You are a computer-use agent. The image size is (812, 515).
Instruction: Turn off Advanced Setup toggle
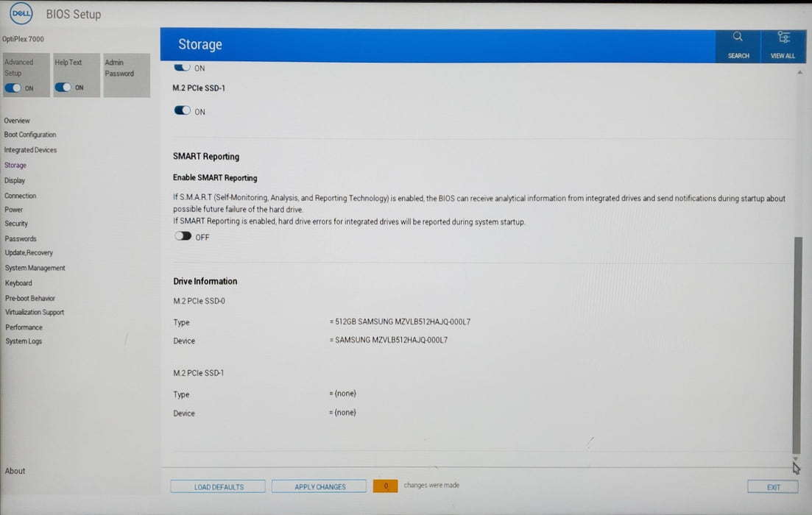(13, 88)
